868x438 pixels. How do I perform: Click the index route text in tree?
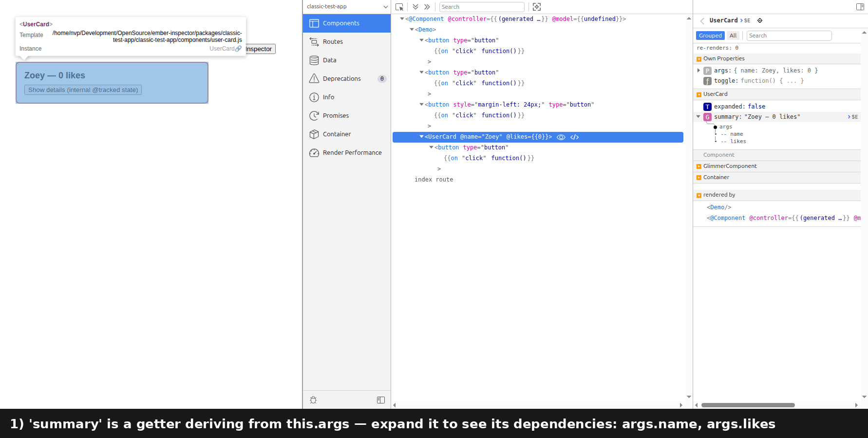(x=434, y=180)
